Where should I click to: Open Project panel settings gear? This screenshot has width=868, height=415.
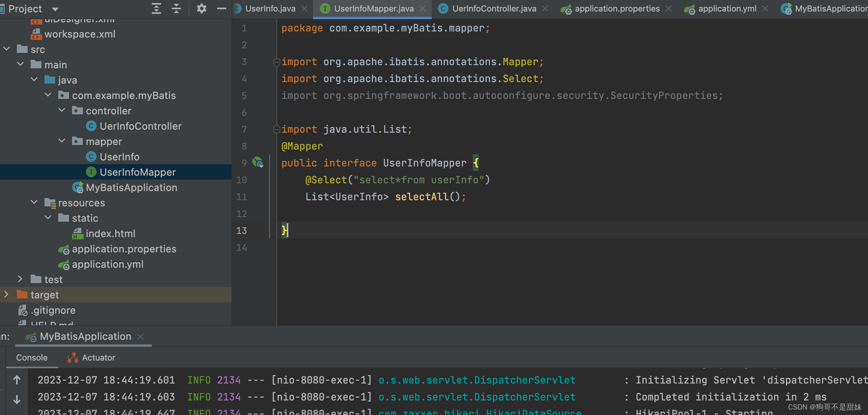[201, 8]
